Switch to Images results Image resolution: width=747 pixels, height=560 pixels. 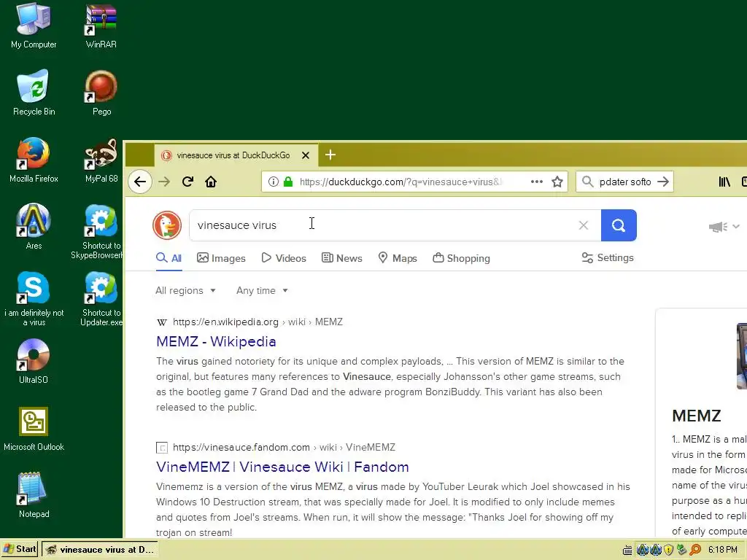222,258
